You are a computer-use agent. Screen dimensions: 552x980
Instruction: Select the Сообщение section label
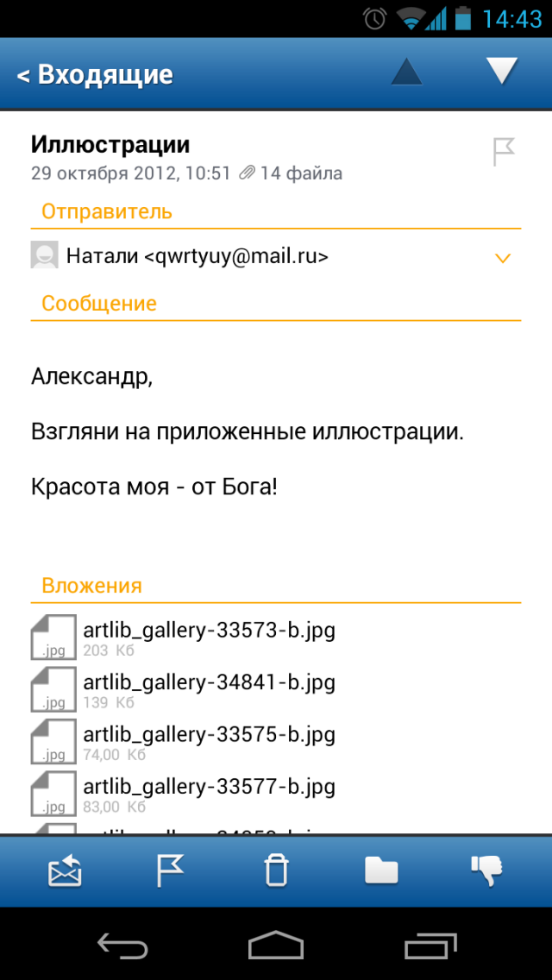[98, 303]
